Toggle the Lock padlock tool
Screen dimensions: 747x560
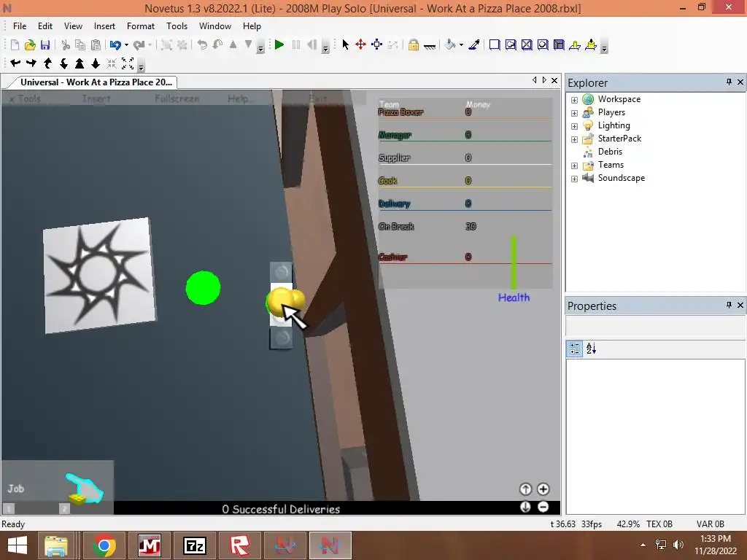click(414, 44)
